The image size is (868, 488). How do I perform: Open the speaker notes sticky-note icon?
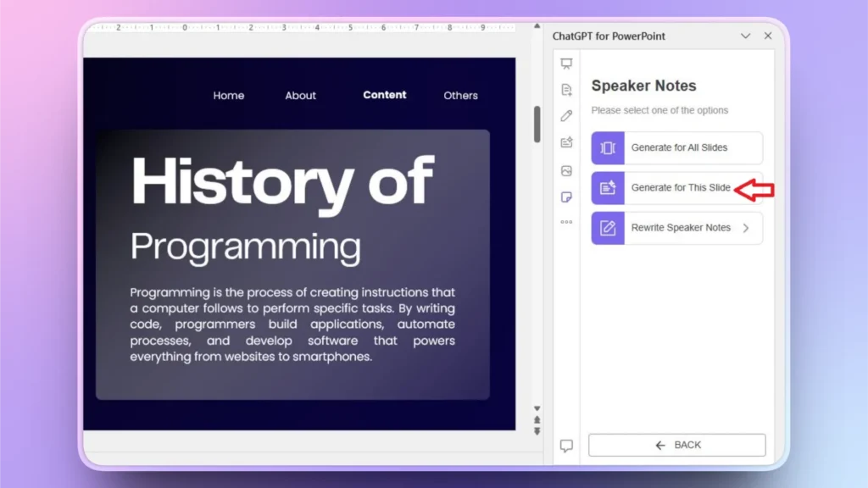pos(566,197)
